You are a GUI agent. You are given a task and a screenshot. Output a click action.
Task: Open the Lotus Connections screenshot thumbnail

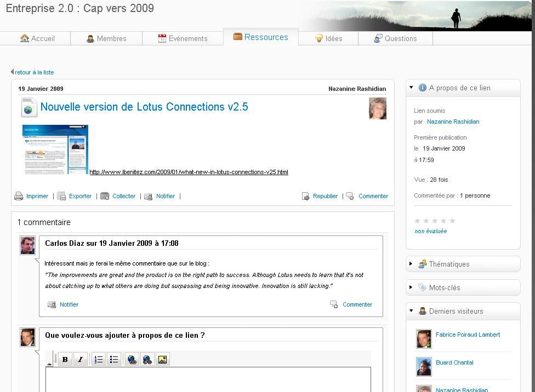(55, 149)
